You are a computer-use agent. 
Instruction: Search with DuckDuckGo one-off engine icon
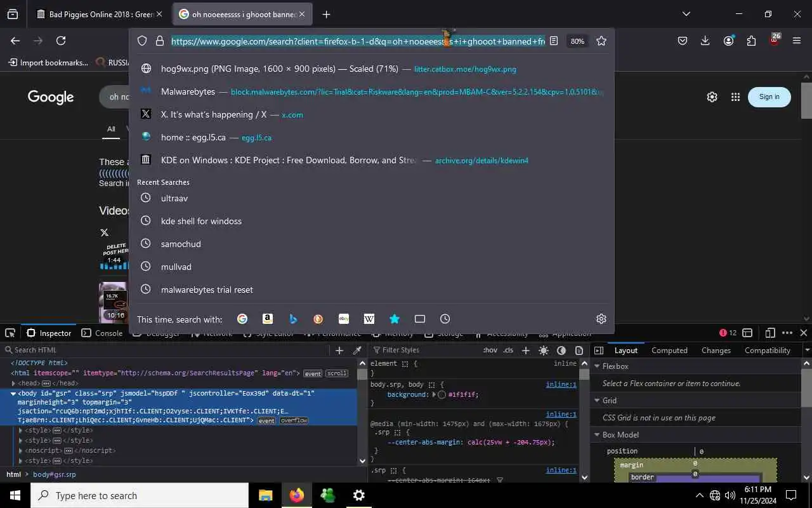318,319
